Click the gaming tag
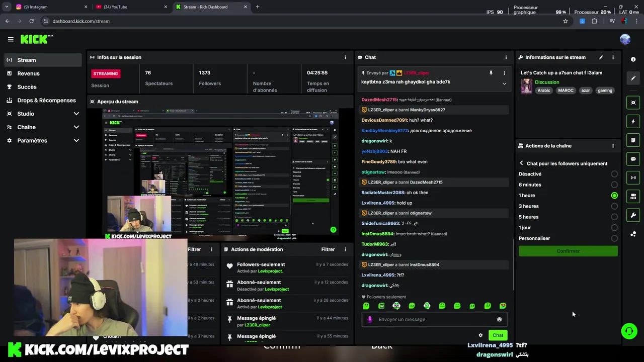The height and width of the screenshot is (362, 644). click(x=605, y=90)
